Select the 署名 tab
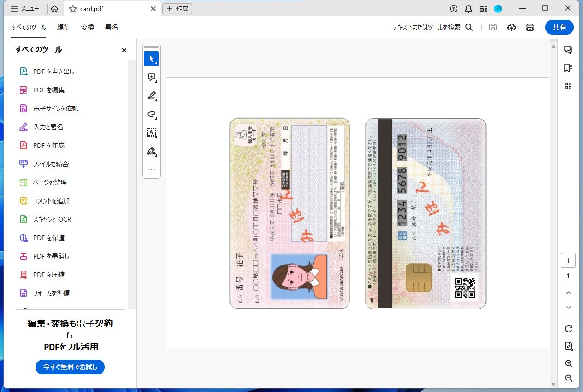 click(x=111, y=27)
